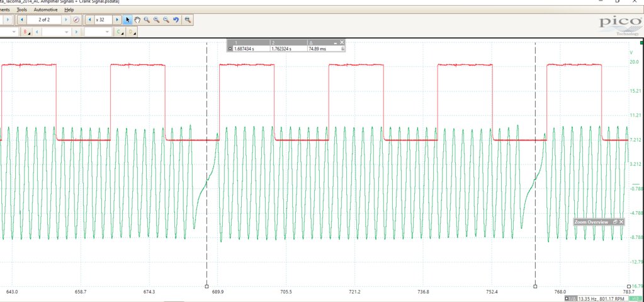644x302 pixels.
Task: Select ruler 1 value 1.687434 s
Action: (244, 49)
